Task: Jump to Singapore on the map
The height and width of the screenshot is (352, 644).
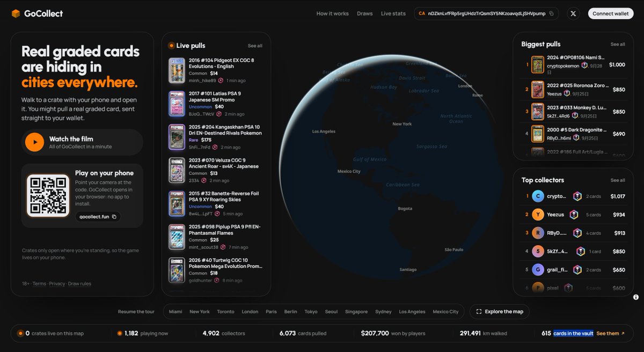Action: click(356, 312)
